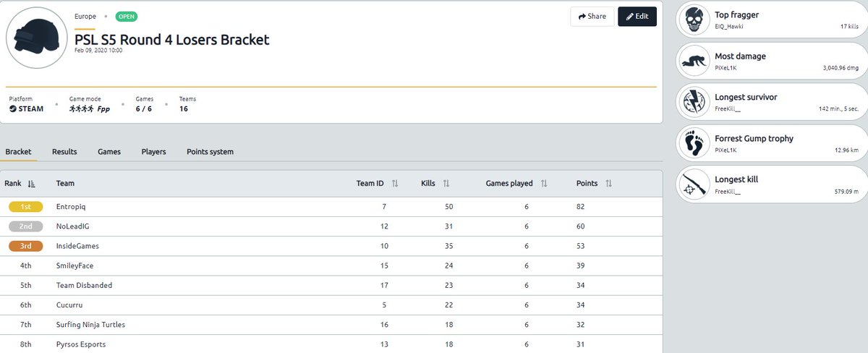Click the 12.96 km value
This screenshot has width=868, height=353.
coord(846,150)
